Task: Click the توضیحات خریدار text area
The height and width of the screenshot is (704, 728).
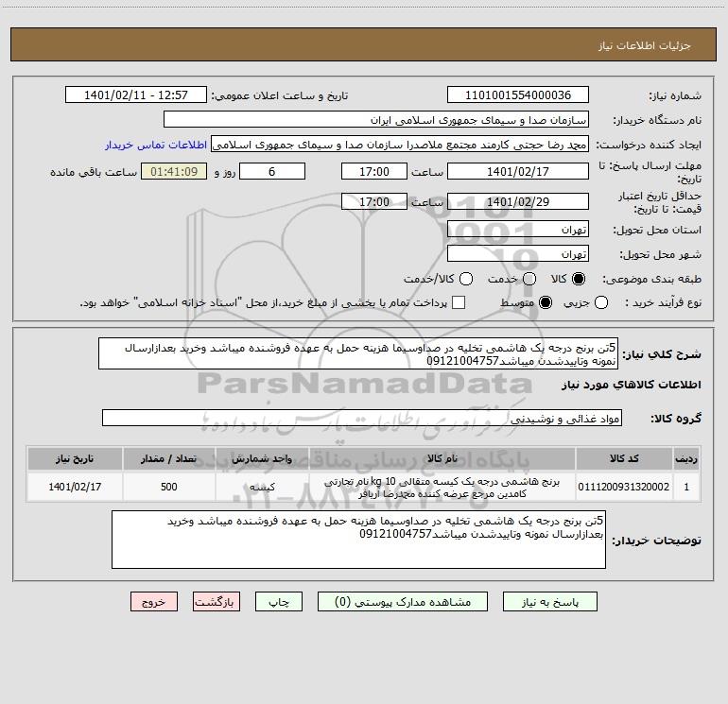Action: click(358, 540)
